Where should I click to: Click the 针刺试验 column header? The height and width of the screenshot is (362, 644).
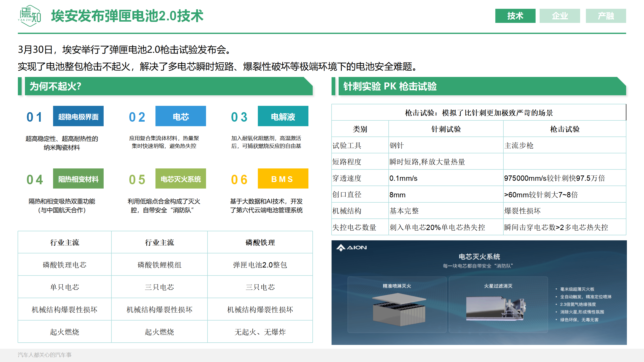tap(446, 129)
